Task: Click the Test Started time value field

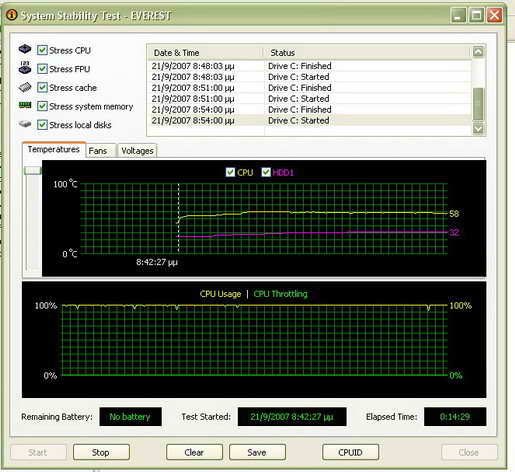Action: pos(292,417)
